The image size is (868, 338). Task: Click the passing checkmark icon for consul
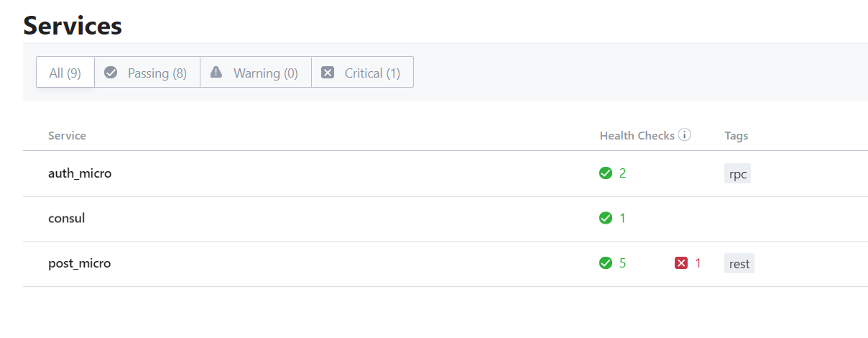point(606,218)
